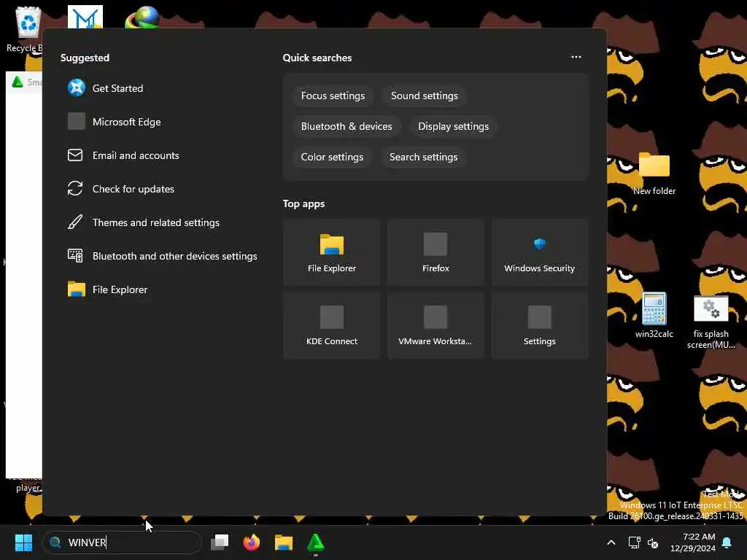Click the network status tray icon
The width and height of the screenshot is (747, 560).
634,542
